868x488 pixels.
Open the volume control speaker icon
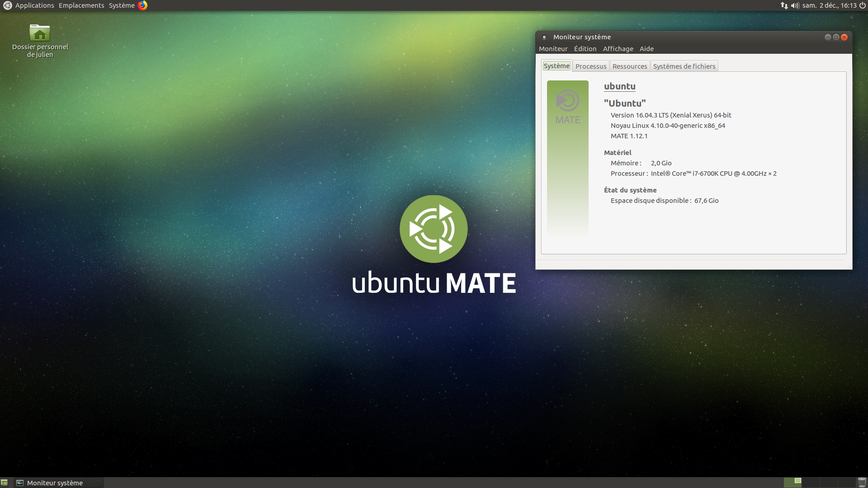coord(795,5)
